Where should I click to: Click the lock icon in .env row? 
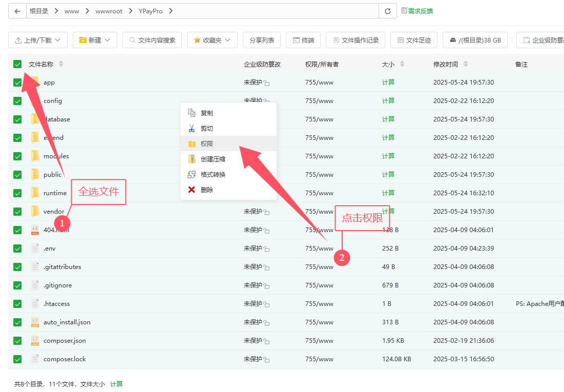pyautogui.click(x=266, y=249)
